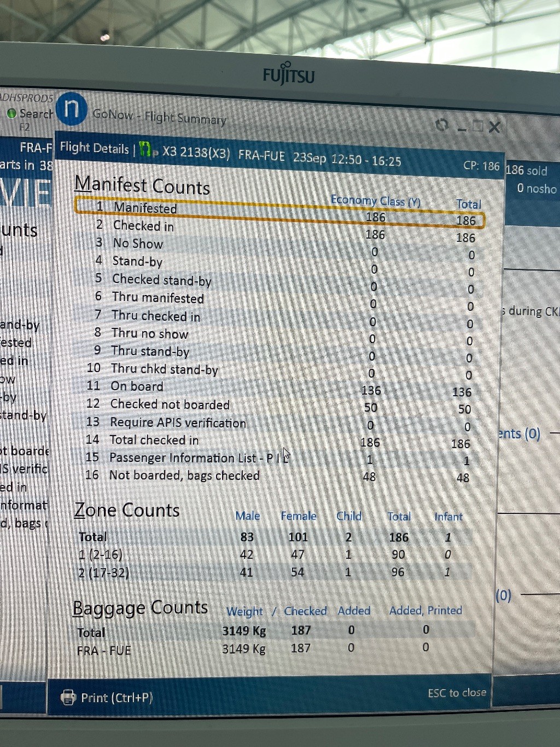Click the refresh icon in title bar
Screen dimensions: 560x747
441,125
